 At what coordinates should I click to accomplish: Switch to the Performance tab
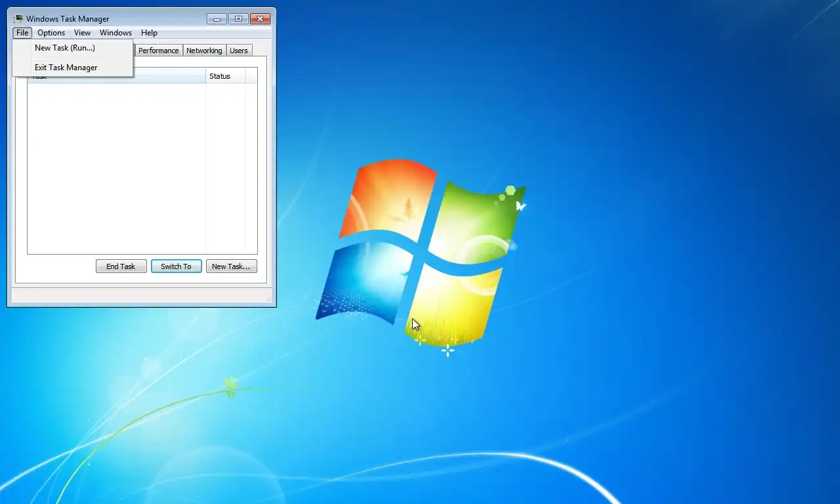point(158,51)
